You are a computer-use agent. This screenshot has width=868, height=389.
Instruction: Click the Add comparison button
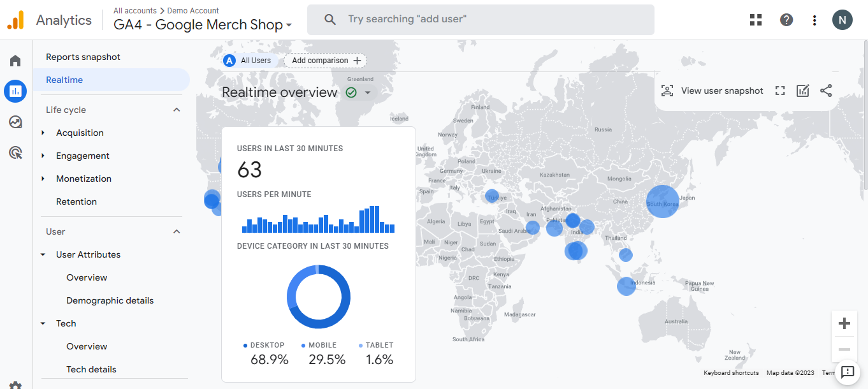coord(326,61)
